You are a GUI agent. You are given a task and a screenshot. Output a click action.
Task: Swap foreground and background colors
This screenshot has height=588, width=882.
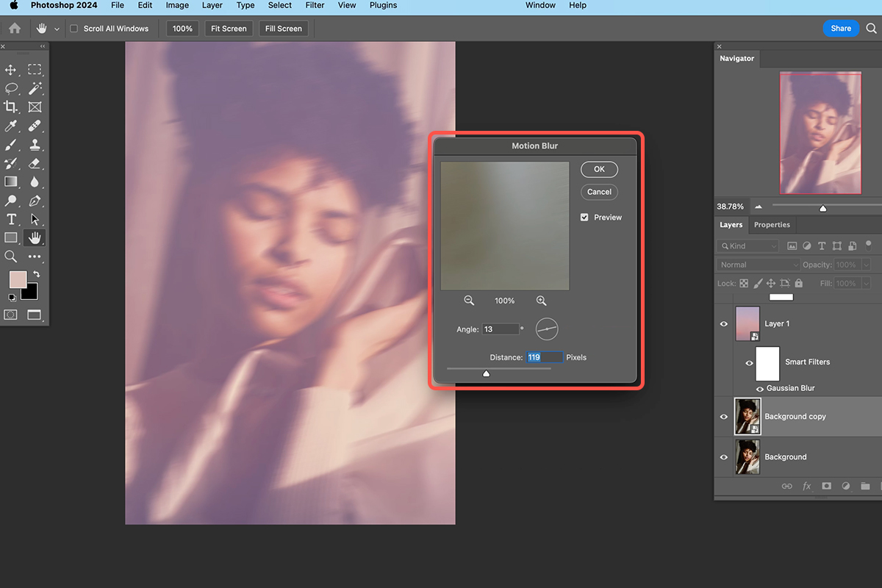click(36, 274)
